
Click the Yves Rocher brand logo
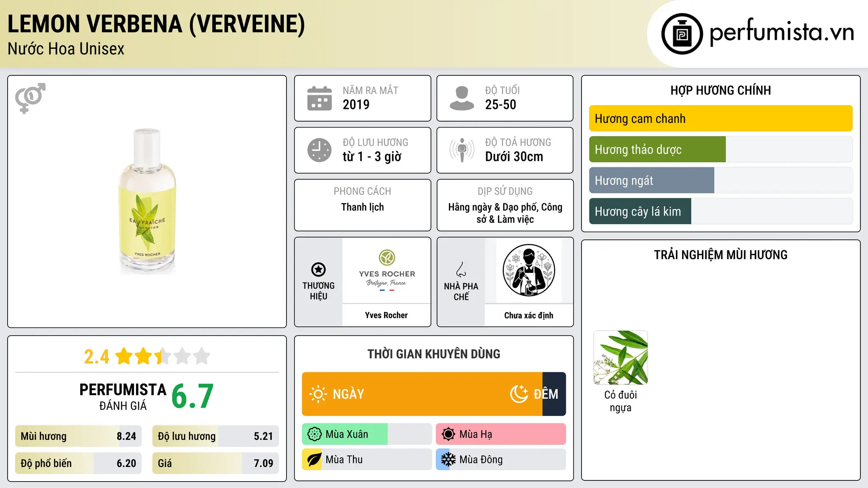tap(387, 270)
